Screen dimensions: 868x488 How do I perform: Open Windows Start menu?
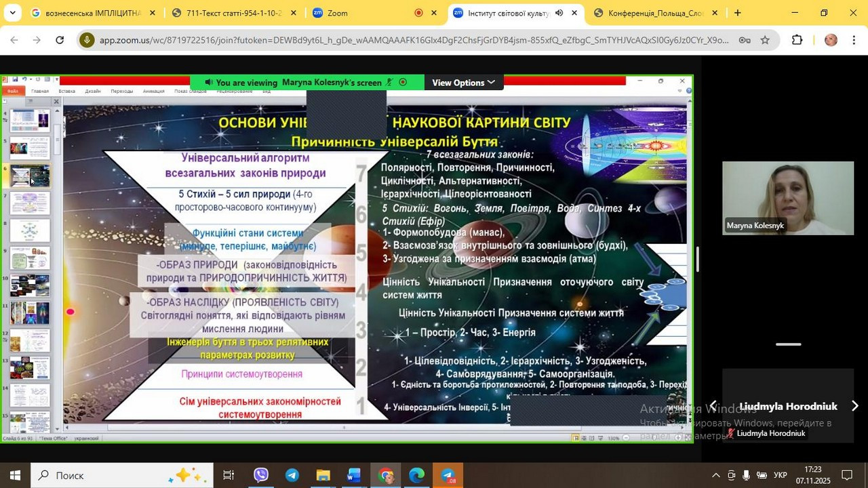point(15,475)
